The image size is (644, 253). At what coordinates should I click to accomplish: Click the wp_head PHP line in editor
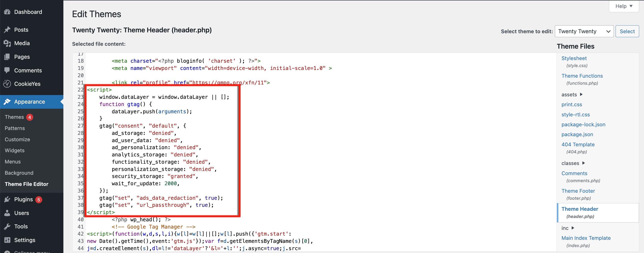141,220
